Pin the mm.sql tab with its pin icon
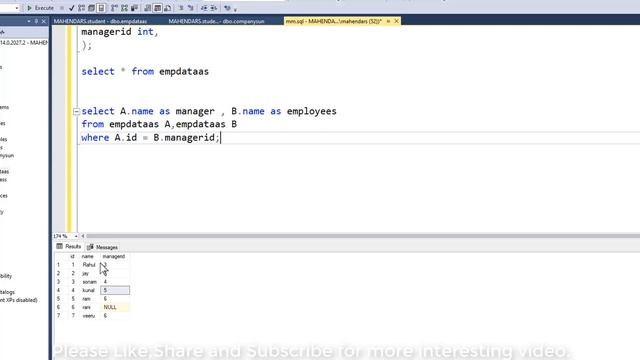Screen dimensions: 640x360 coord(388,21)
